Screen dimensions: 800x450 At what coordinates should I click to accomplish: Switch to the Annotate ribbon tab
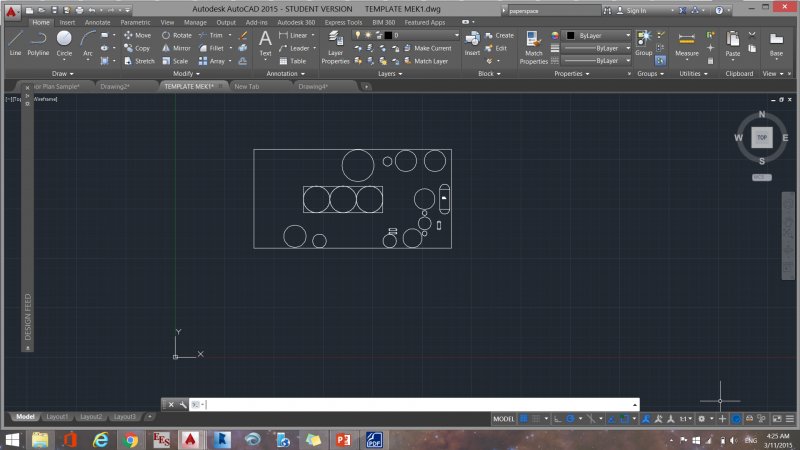pyautogui.click(x=98, y=21)
